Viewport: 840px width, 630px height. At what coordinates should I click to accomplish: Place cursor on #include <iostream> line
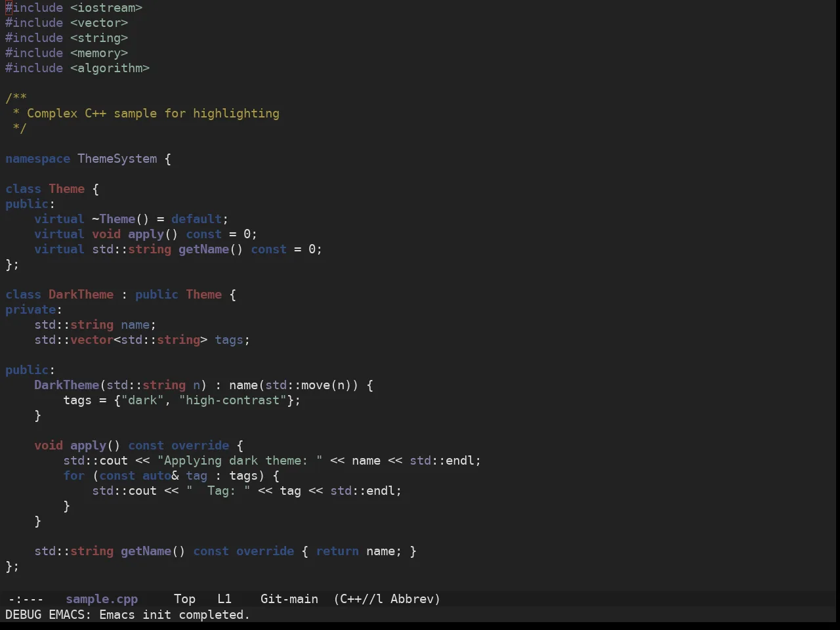pos(74,8)
